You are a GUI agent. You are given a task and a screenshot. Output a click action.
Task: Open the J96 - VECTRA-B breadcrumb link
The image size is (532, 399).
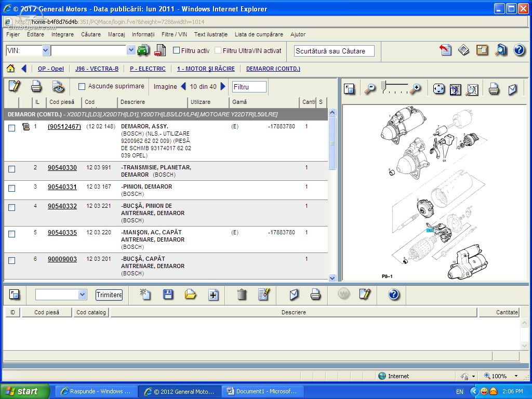point(97,69)
